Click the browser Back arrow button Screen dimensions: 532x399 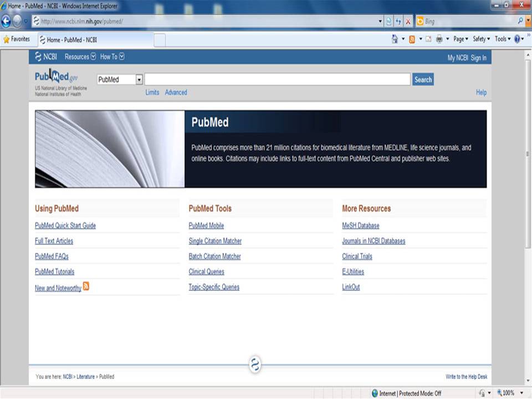point(6,22)
